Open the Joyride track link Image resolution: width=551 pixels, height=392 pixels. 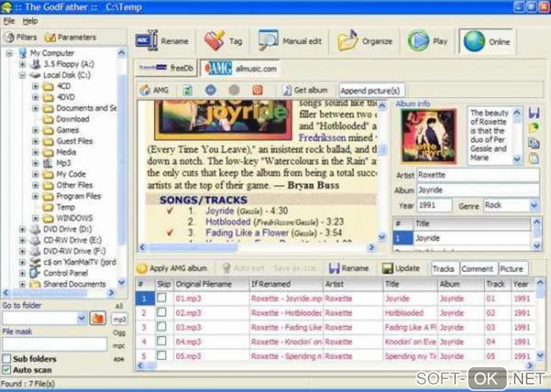point(220,211)
